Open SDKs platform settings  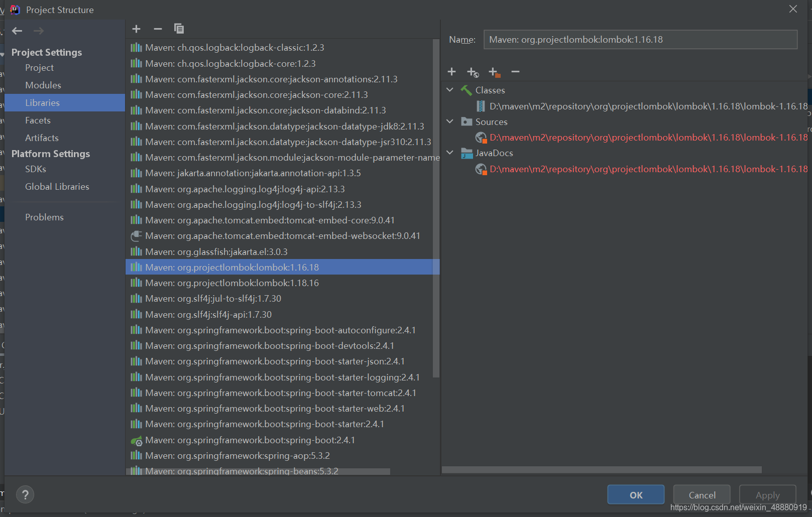(x=36, y=169)
